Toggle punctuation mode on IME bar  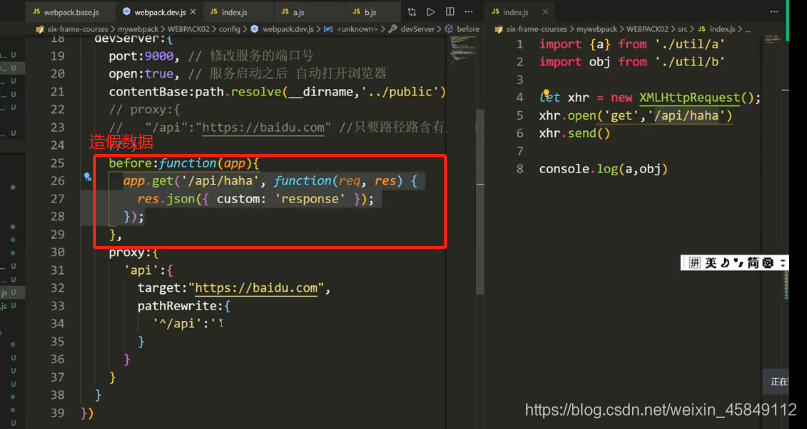[739, 263]
